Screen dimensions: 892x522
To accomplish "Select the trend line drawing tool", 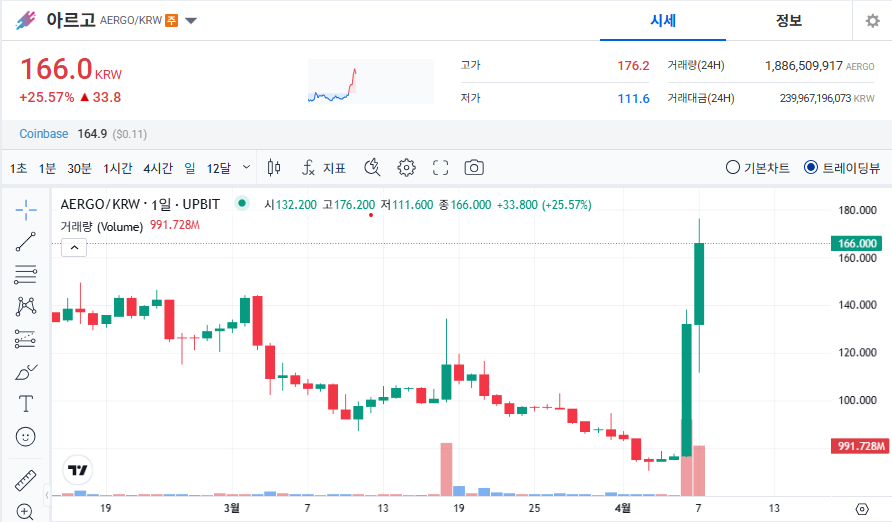I will pos(26,242).
